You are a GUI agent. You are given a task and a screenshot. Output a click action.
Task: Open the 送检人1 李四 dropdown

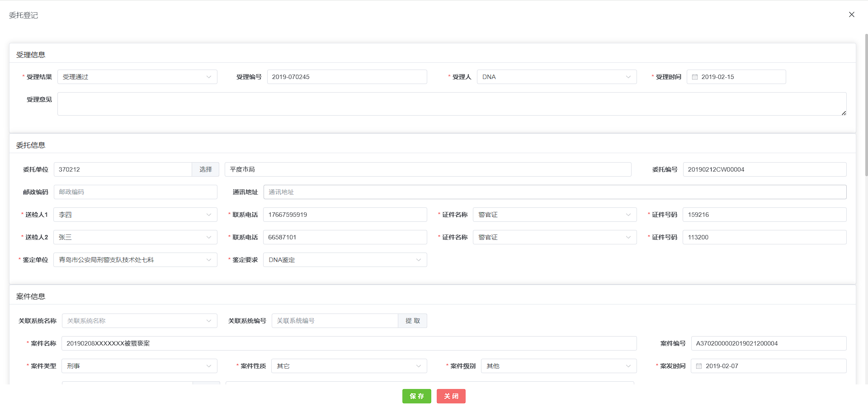tap(135, 215)
